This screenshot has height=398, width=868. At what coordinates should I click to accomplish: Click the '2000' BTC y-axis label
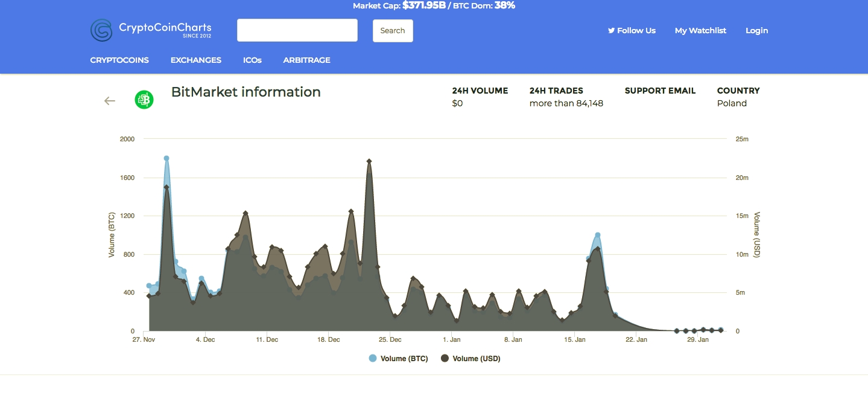(x=127, y=139)
